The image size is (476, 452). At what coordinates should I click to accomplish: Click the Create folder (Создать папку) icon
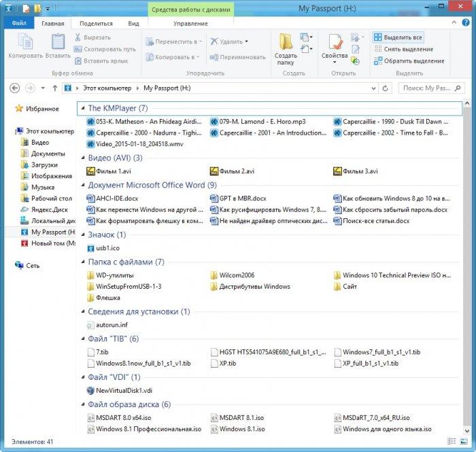pyautogui.click(x=286, y=41)
